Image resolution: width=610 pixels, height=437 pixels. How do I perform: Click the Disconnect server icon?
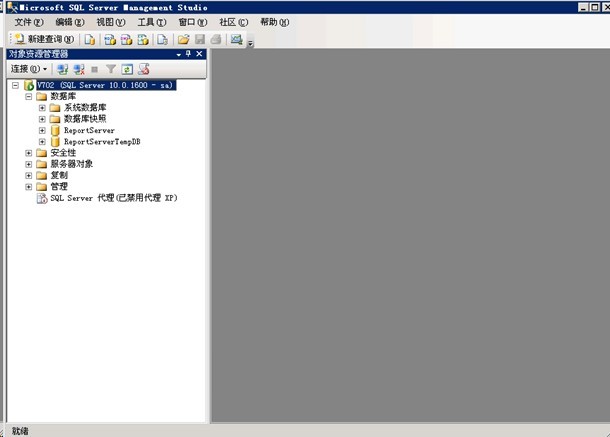pos(79,69)
